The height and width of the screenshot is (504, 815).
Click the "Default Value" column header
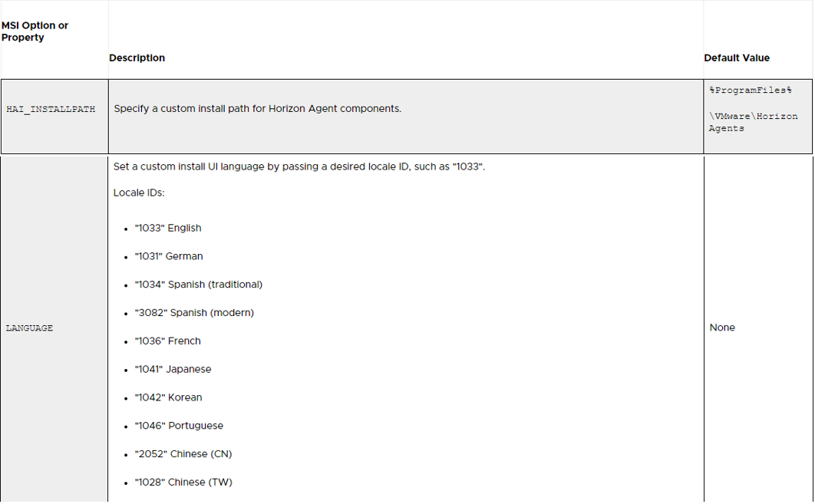736,58
